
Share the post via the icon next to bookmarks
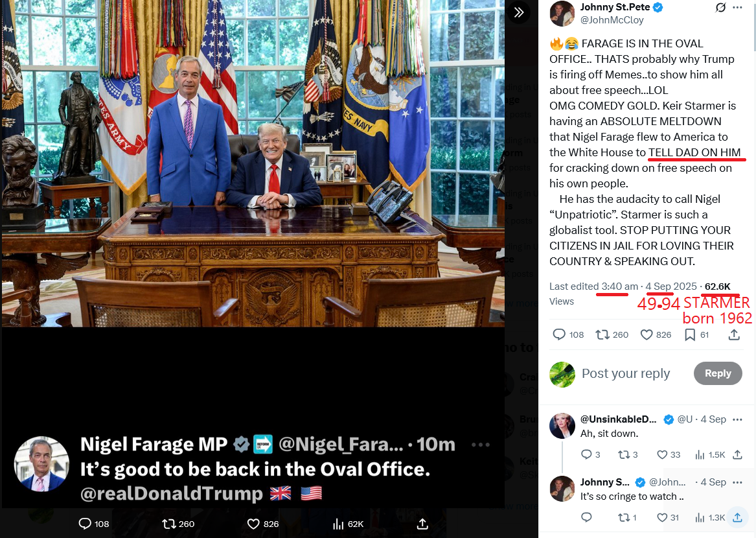click(734, 334)
